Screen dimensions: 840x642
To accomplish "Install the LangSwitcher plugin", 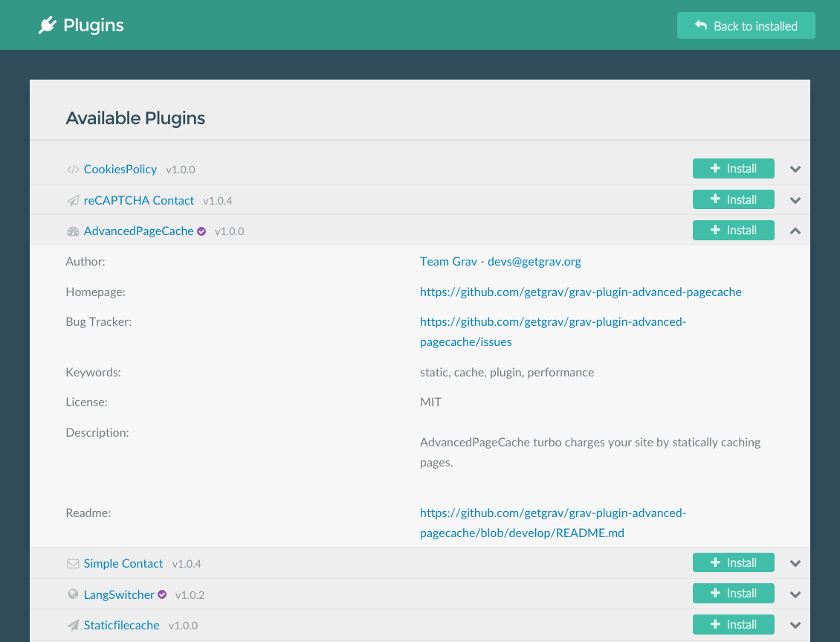I will 734,593.
